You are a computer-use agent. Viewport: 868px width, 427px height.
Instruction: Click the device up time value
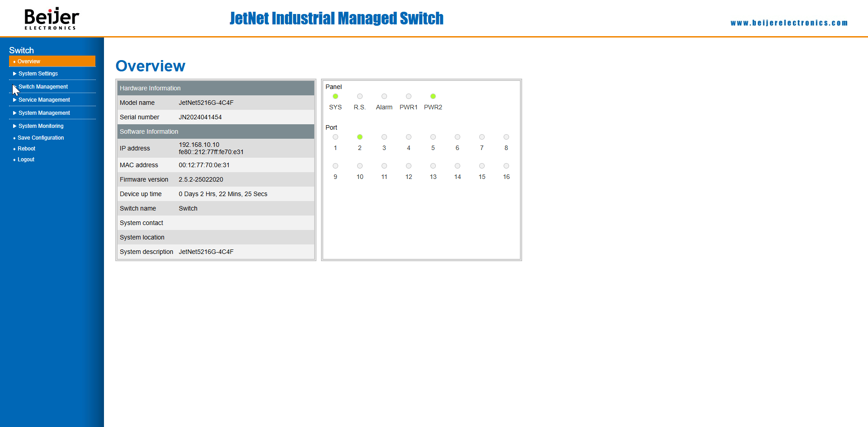pyautogui.click(x=223, y=194)
